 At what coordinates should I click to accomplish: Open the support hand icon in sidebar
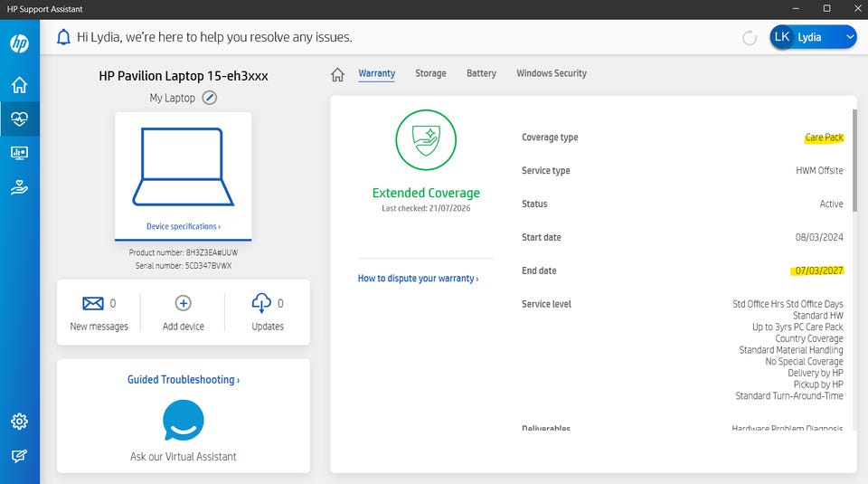coord(19,187)
